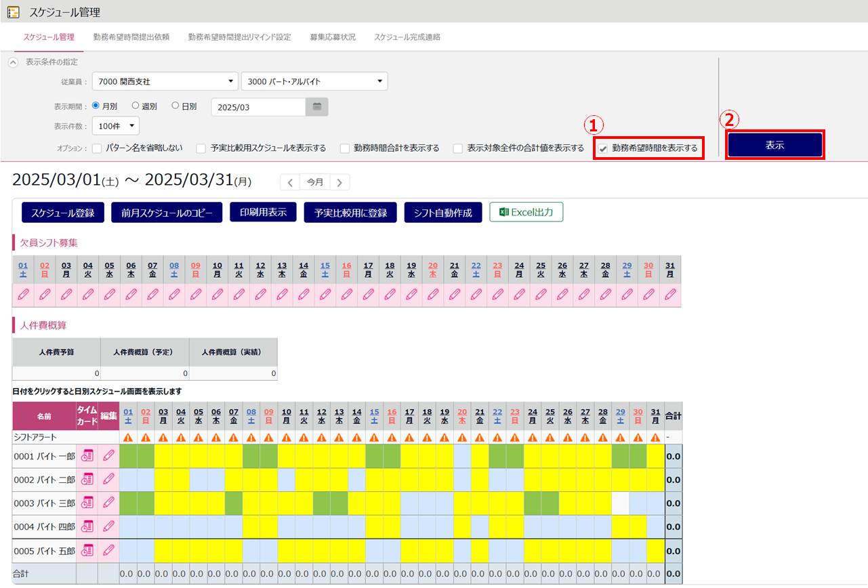
Task: Open the 7000 関西支社 dropdown
Action: 165,81
